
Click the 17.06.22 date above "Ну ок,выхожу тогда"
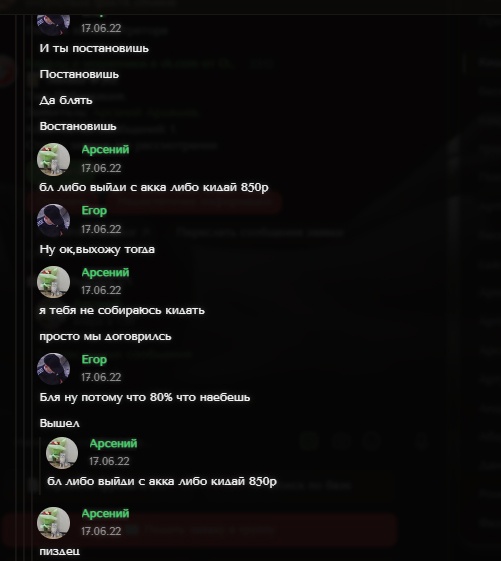[x=101, y=229]
